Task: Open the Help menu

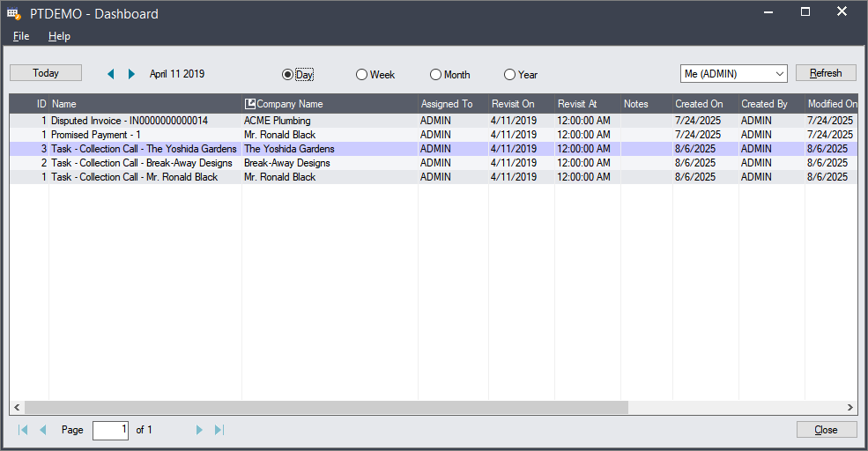Action: pos(59,36)
